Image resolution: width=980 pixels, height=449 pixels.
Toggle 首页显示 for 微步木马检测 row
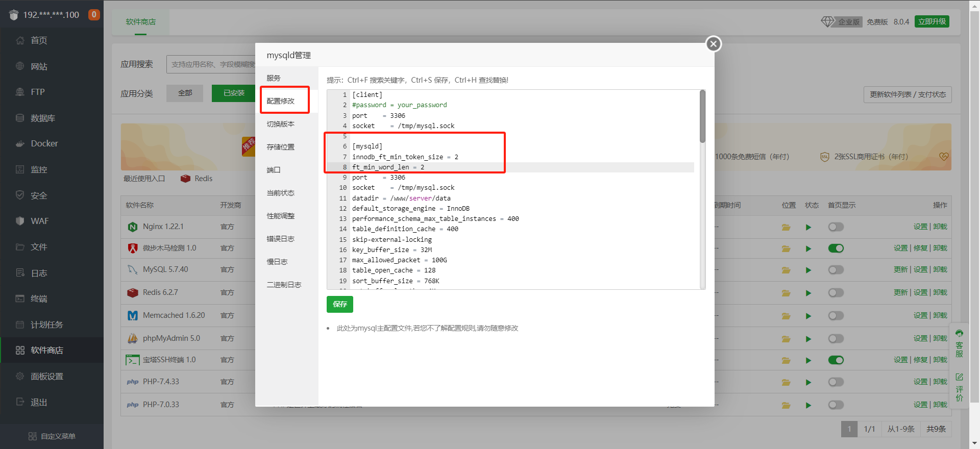[x=836, y=248]
